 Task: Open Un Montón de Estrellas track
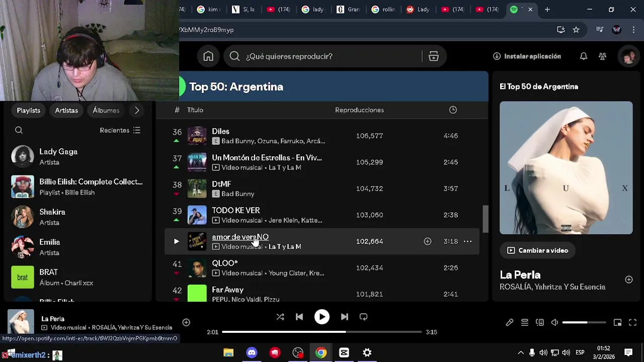click(x=267, y=157)
